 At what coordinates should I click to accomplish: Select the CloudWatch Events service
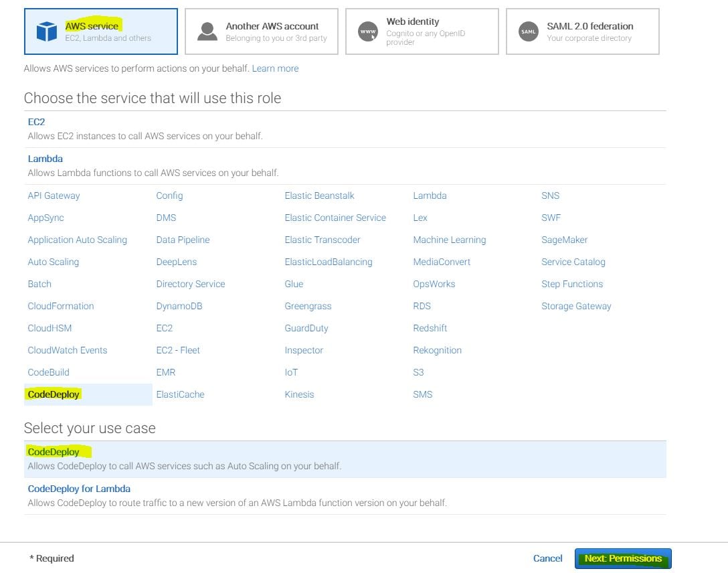coord(67,350)
